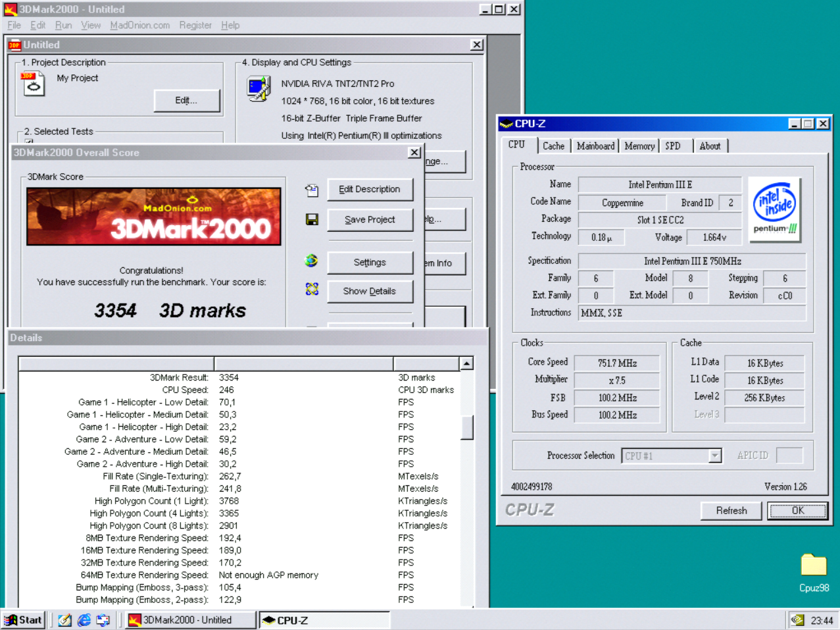This screenshot has height=630, width=840.
Task: Click the CPU-Z taskbar button
Action: click(x=325, y=620)
